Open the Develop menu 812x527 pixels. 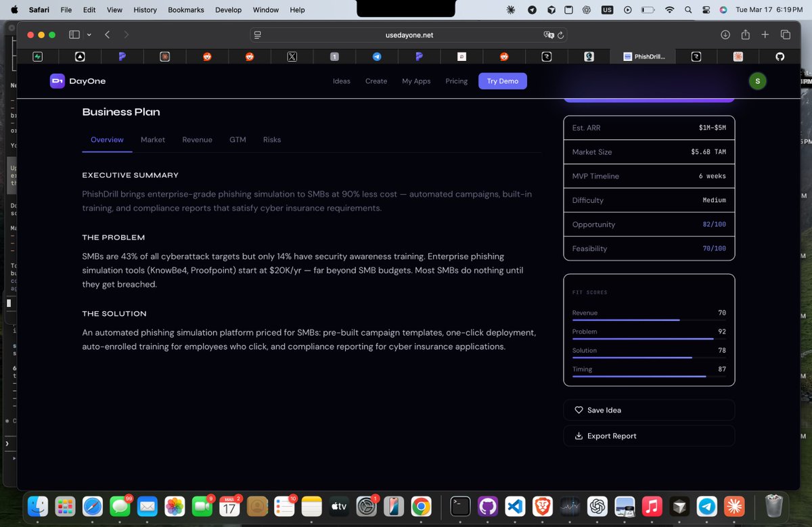tap(228, 10)
